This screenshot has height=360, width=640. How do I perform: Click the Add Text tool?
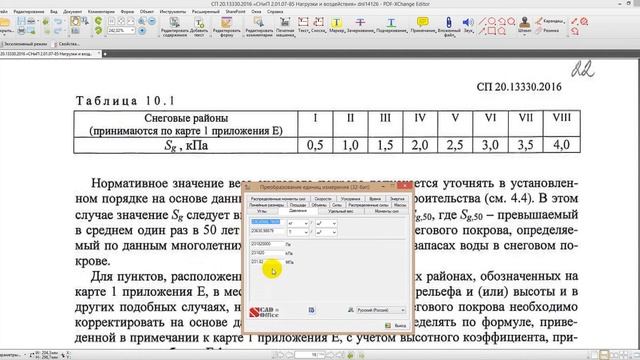pyautogui.click(x=199, y=26)
